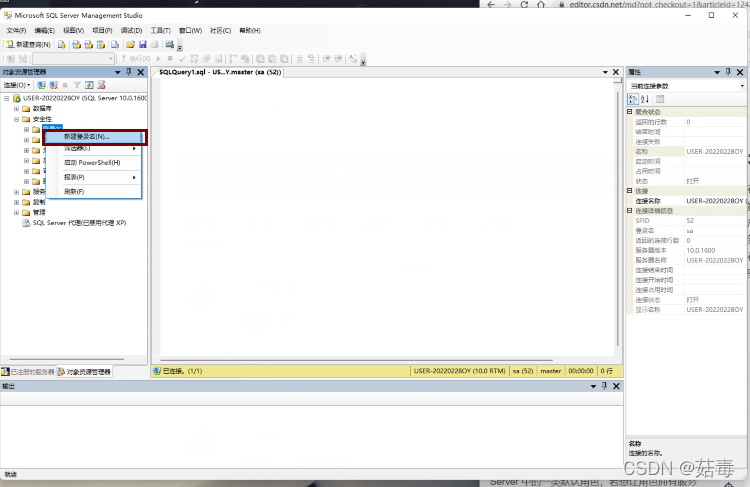Open the 文件(F) menu
The image size is (750, 487).
click(x=16, y=31)
